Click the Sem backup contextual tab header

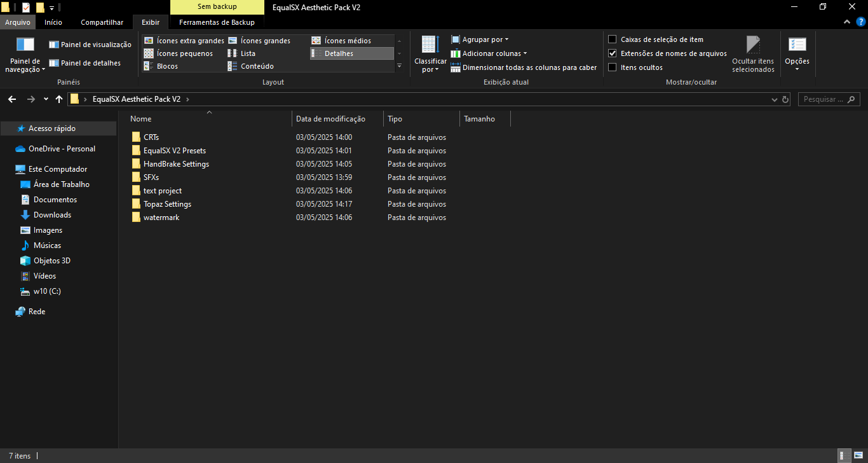tap(217, 7)
